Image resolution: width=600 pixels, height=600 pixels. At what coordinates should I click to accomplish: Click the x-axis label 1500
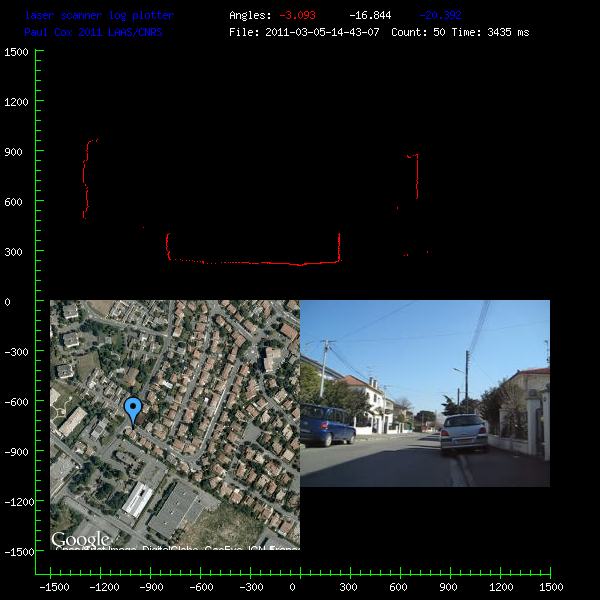tap(551, 587)
